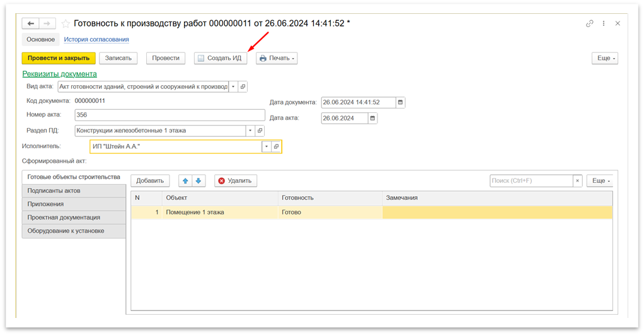Open the Проектная документация tab

coord(64,217)
